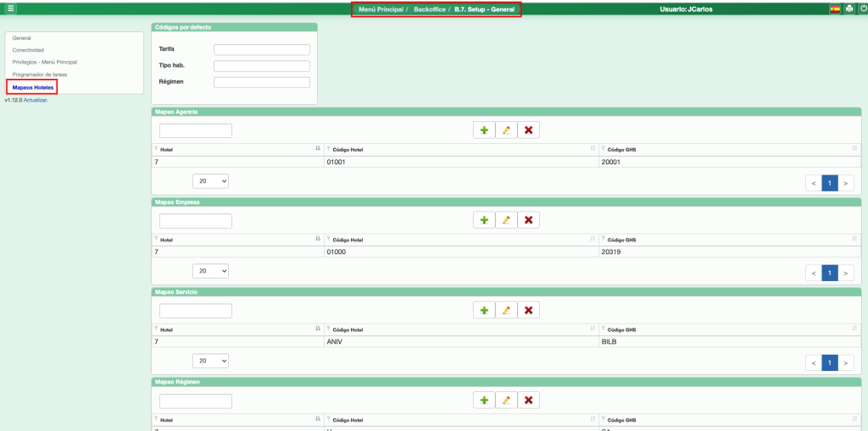868x431 pixels.
Task: Open page size dropdown in Mapeo Servicio
Action: (x=210, y=361)
